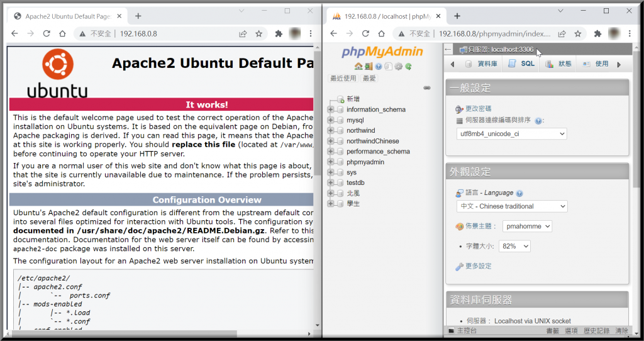
Task: Click the logout door icon in phpMyAdmin
Action: coord(369,66)
